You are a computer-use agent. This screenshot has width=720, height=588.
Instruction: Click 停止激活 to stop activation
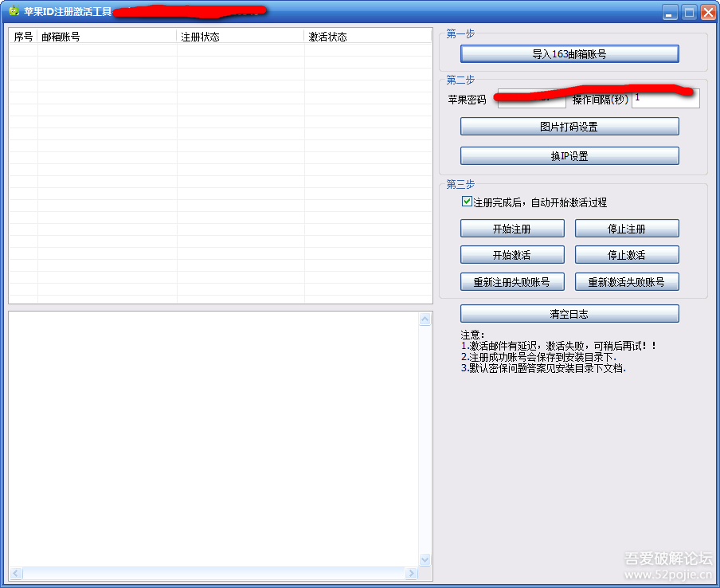tap(627, 255)
